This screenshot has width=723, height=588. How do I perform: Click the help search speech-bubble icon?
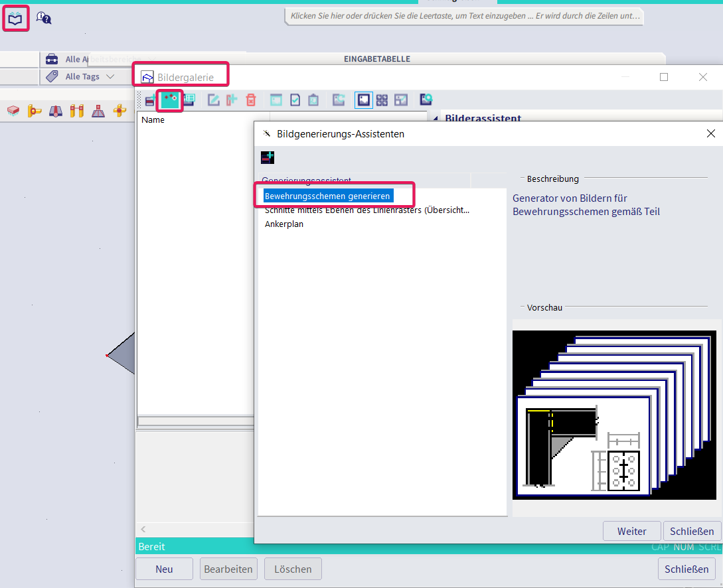click(x=44, y=18)
